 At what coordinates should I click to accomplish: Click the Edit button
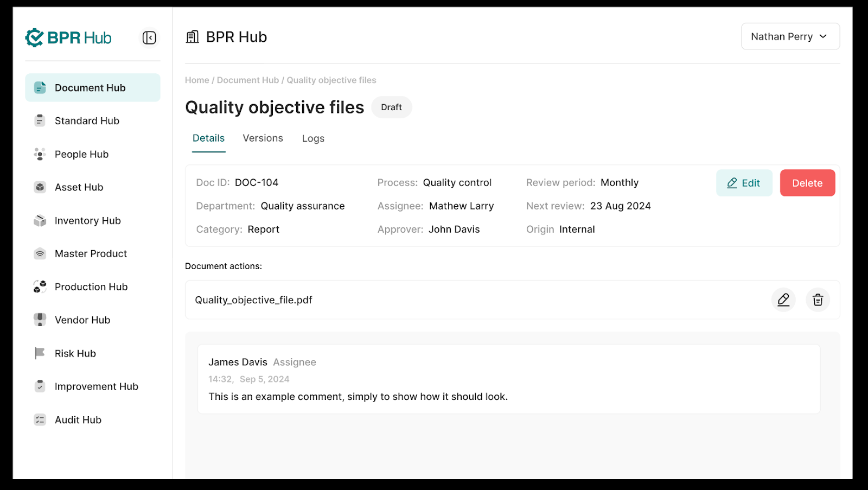click(744, 183)
